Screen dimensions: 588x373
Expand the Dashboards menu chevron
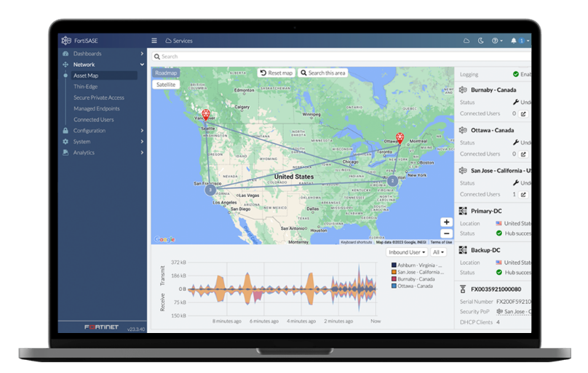click(142, 54)
